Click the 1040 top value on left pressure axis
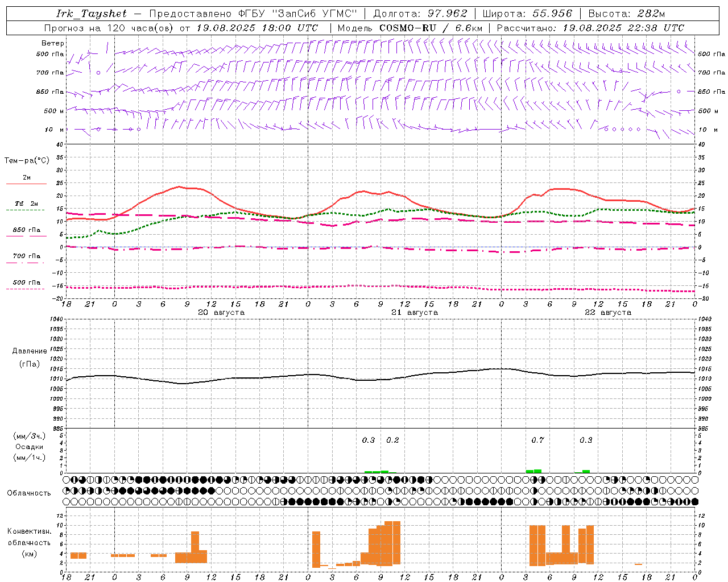Screen dimensions: 728x582 tap(55, 319)
